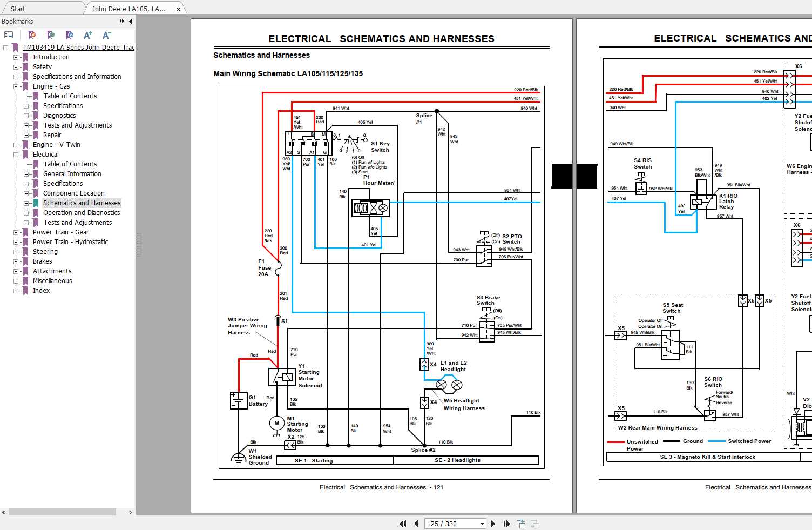
Task: Click the greyed next view icon
Action: click(535, 524)
